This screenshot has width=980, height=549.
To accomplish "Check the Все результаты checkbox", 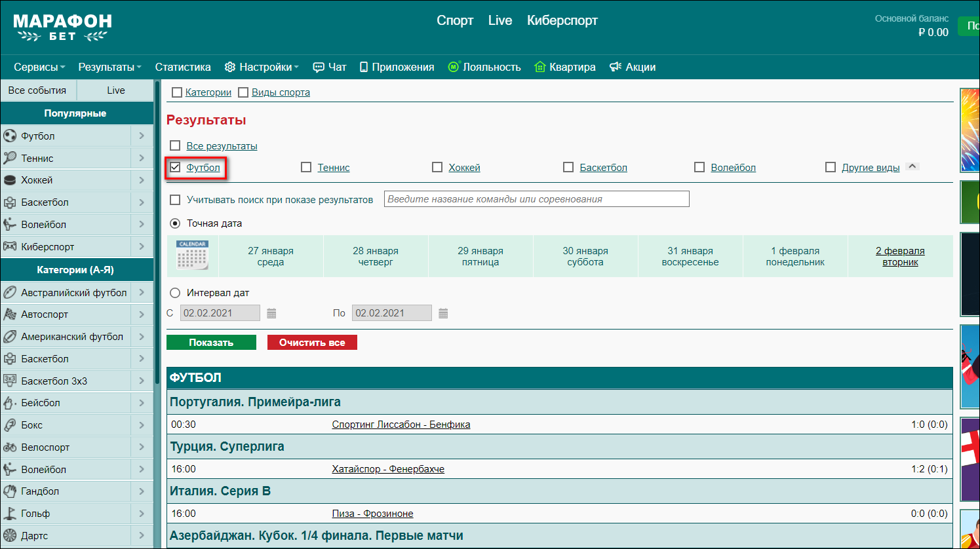I will click(175, 145).
